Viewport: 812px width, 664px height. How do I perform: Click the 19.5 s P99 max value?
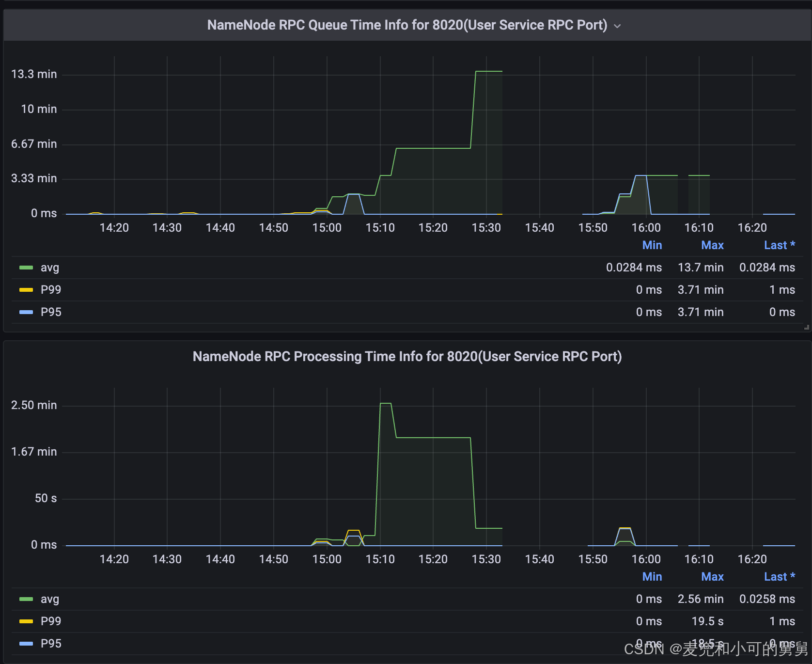pyautogui.click(x=707, y=621)
